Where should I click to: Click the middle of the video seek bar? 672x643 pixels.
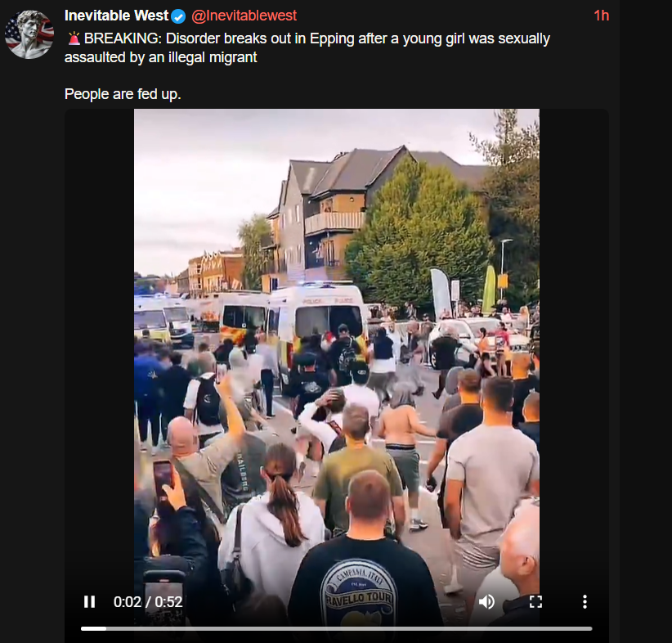[x=337, y=628]
